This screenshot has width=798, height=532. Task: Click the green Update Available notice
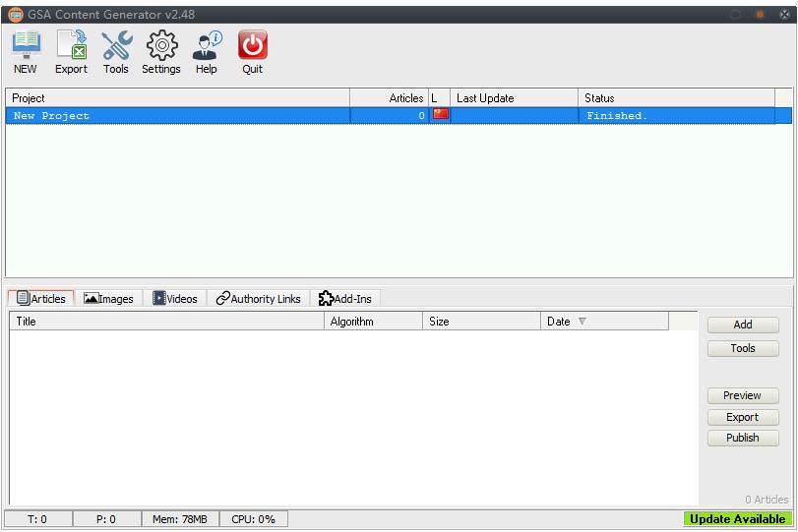click(x=738, y=519)
